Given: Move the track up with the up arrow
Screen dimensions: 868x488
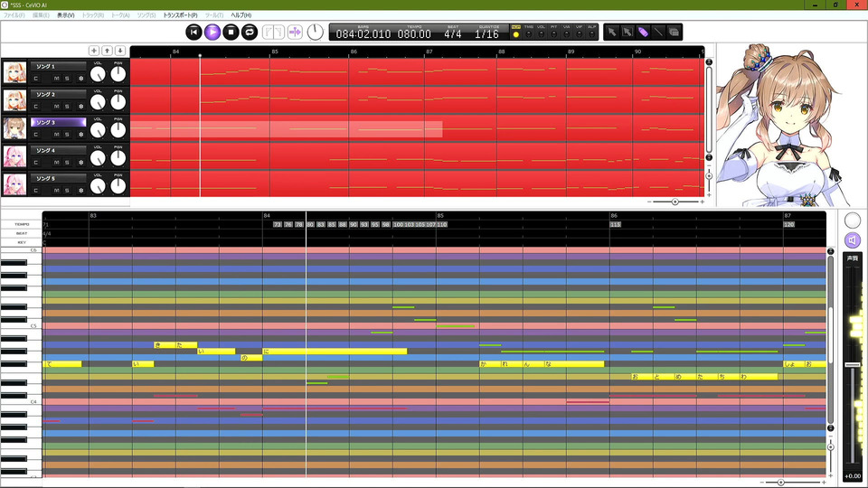Looking at the screenshot, I should tap(107, 51).
